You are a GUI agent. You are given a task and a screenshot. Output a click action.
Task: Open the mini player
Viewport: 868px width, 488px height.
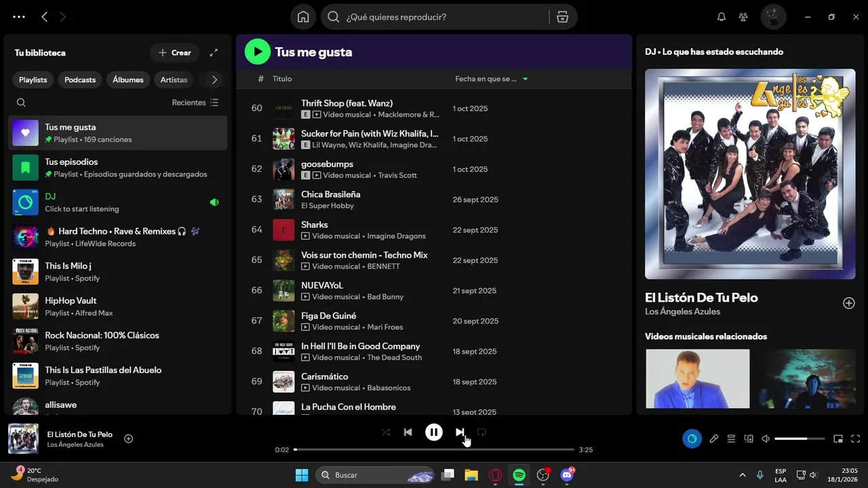[838, 439]
